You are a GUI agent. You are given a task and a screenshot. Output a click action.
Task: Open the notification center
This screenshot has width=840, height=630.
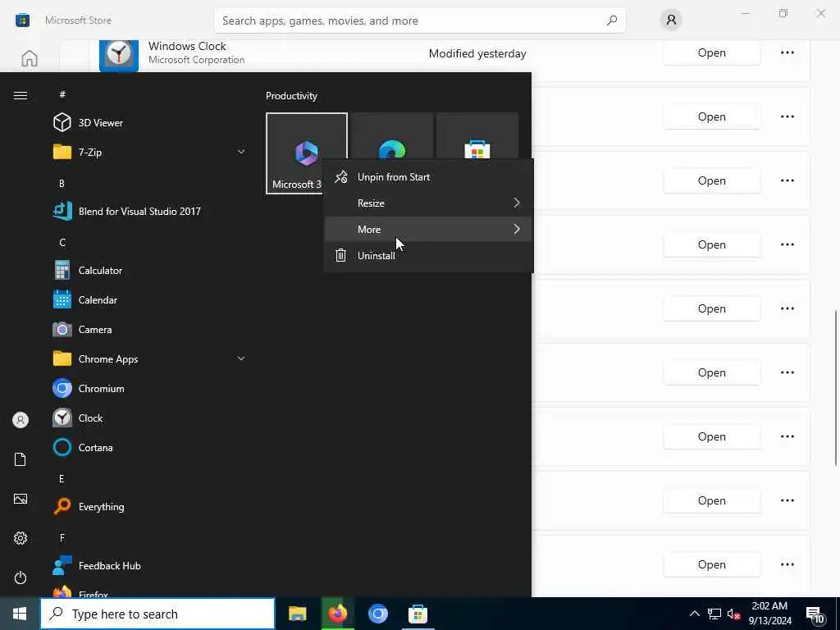coord(815,614)
